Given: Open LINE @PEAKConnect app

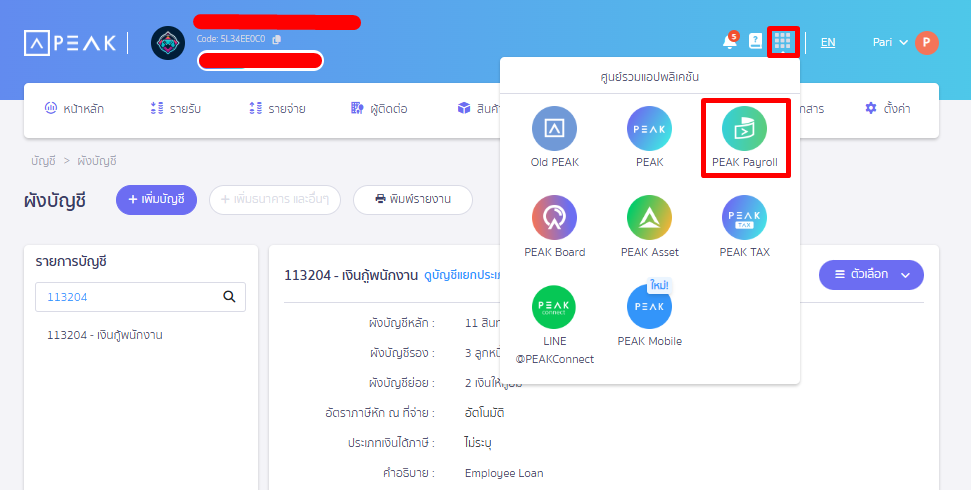Looking at the screenshot, I should tap(554, 325).
